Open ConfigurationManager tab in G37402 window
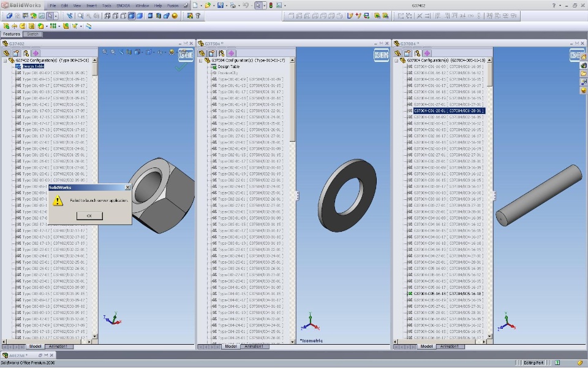Image resolution: width=588 pixels, height=368 pixels. (x=26, y=53)
